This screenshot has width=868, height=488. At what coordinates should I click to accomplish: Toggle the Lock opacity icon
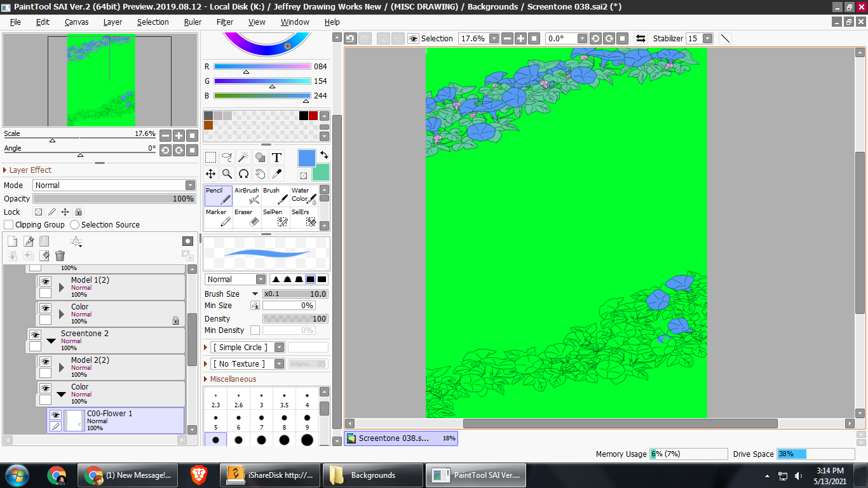[x=38, y=212]
